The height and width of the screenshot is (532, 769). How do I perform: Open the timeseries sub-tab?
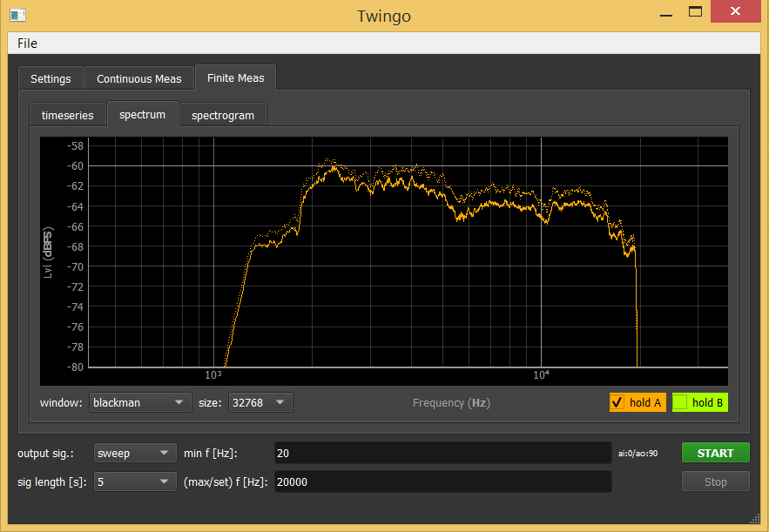pyautogui.click(x=68, y=115)
